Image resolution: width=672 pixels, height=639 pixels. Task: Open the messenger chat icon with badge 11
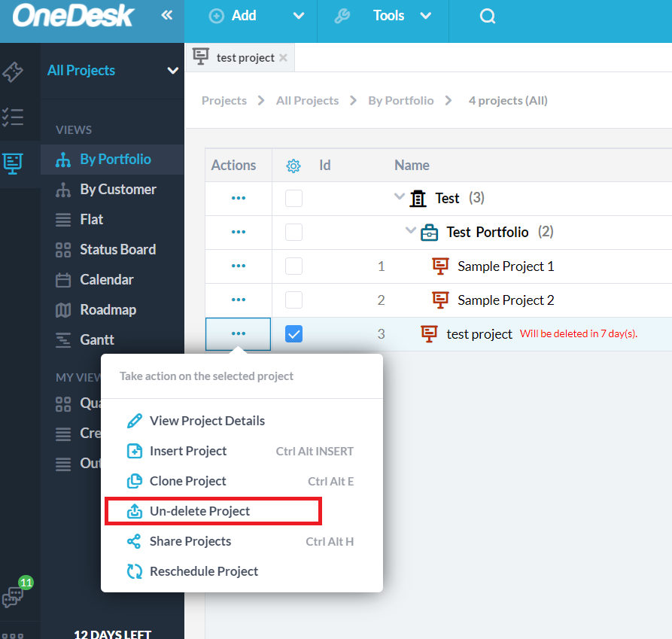click(x=13, y=596)
